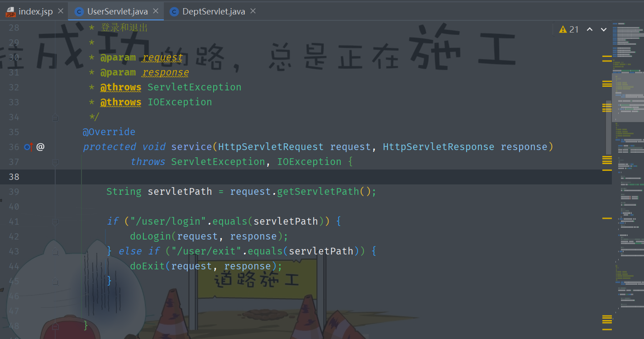This screenshot has width=644, height=339.
Task: Click the doExit method call
Action: pyautogui.click(x=148, y=266)
